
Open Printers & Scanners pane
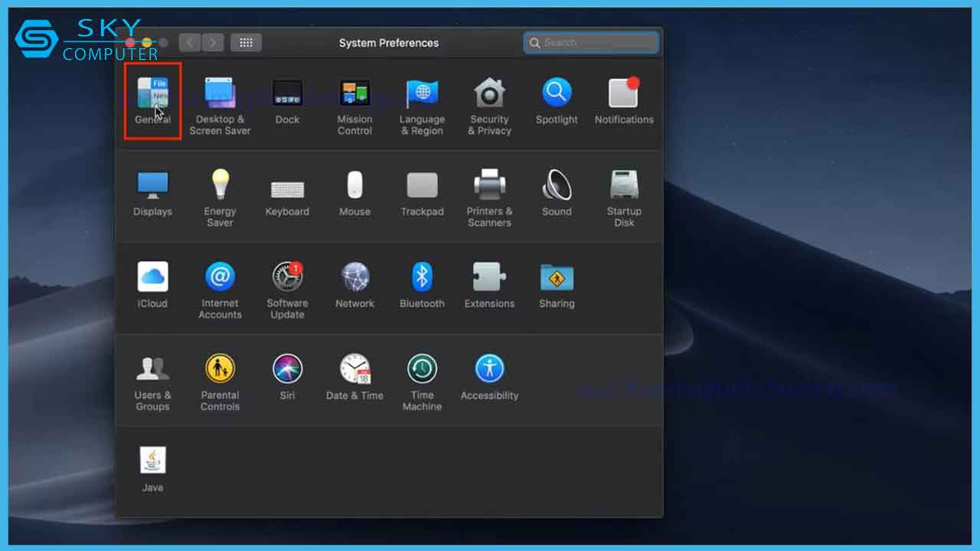(489, 197)
